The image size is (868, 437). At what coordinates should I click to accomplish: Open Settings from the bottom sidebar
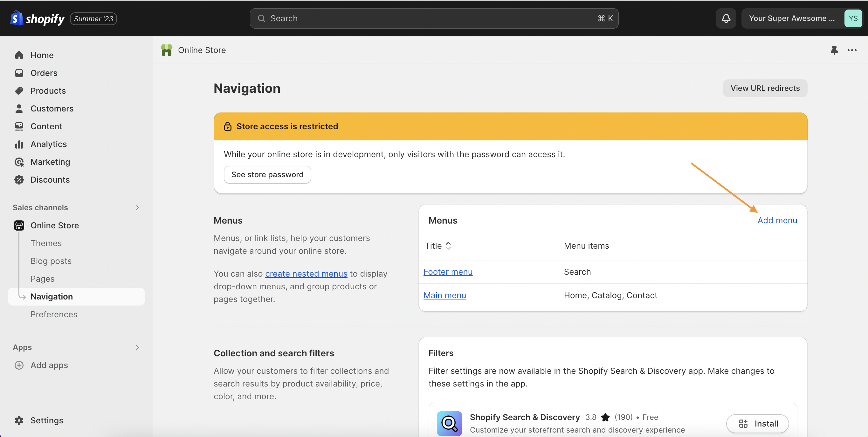click(x=47, y=420)
